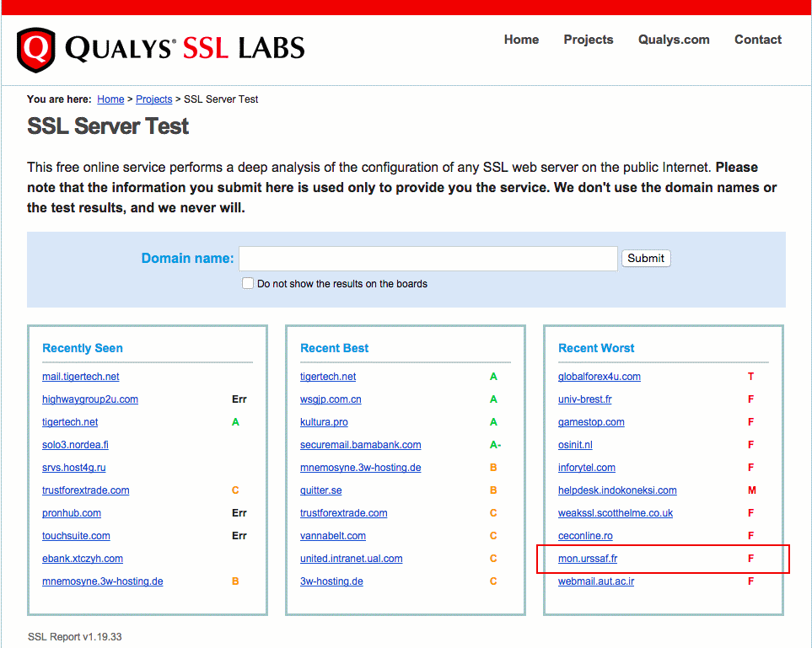Image resolution: width=812 pixels, height=648 pixels.
Task: Open mon.urssaf.fr in Recent Worst
Action: click(588, 559)
